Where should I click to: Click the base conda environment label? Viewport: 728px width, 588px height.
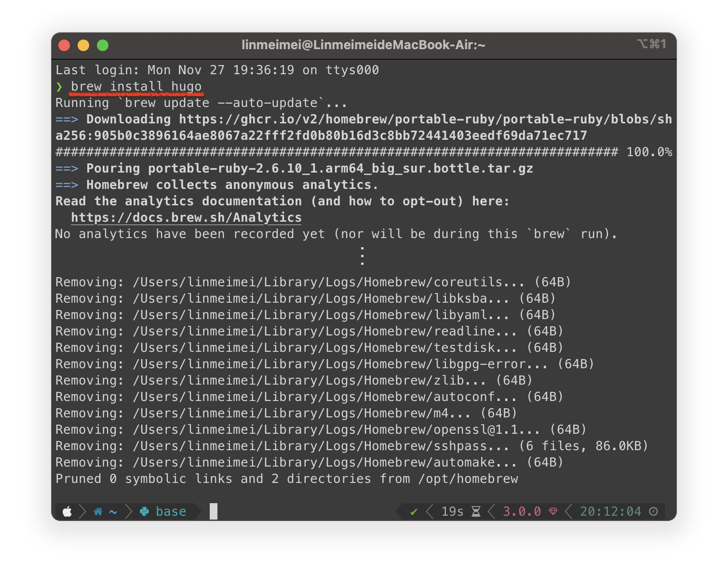[x=171, y=511]
